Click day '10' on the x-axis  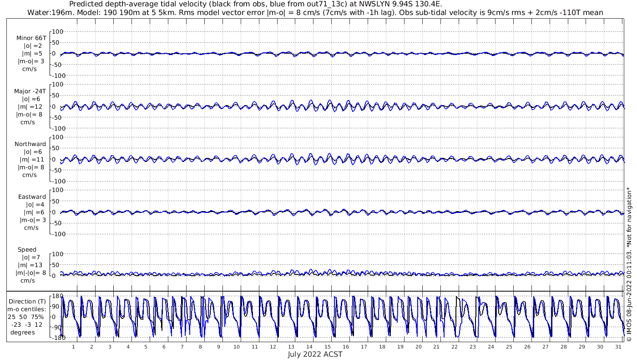(237, 347)
